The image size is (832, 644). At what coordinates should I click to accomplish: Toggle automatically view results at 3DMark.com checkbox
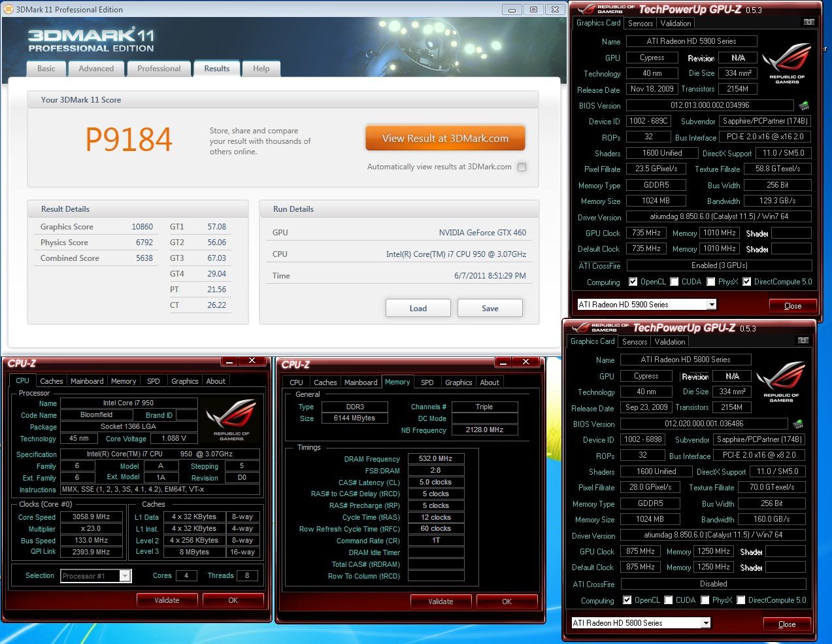click(522, 167)
